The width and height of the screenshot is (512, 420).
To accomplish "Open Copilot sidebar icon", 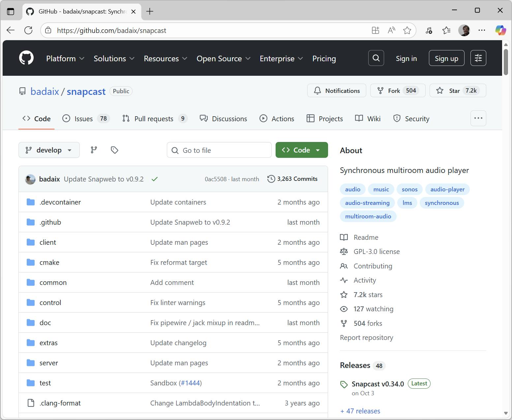I will click(500, 30).
